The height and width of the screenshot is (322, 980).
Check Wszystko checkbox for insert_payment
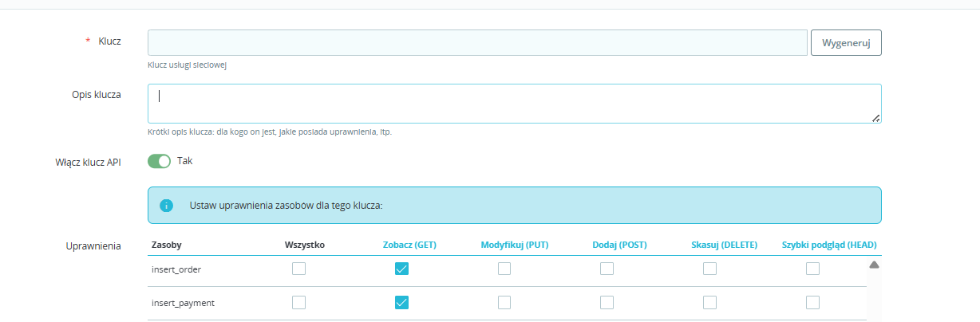[x=298, y=302]
